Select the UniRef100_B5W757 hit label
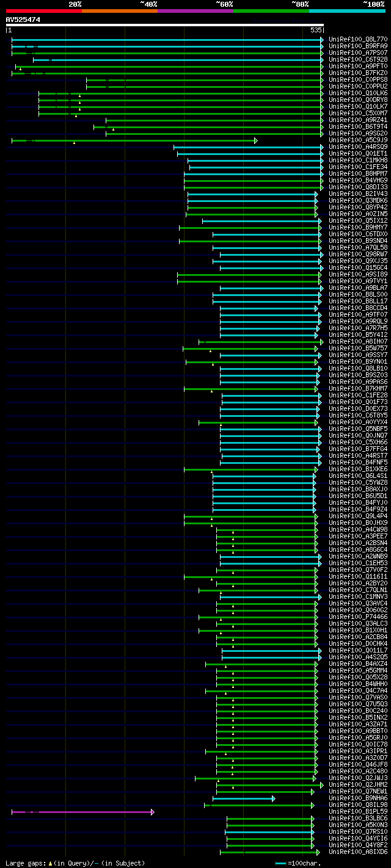 [358, 349]
